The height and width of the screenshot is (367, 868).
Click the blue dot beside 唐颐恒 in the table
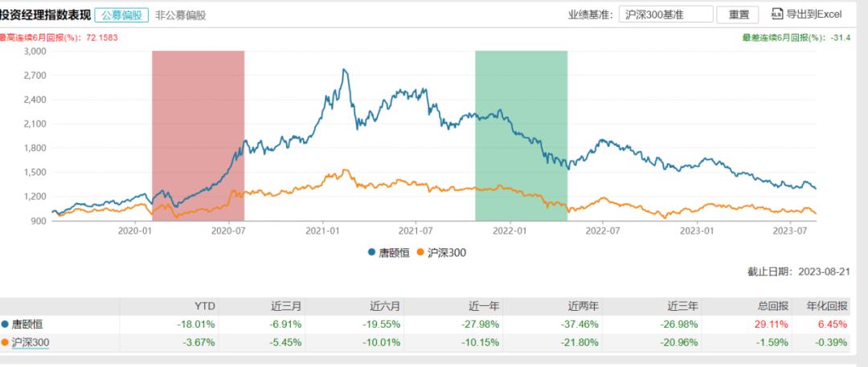(x=4, y=324)
